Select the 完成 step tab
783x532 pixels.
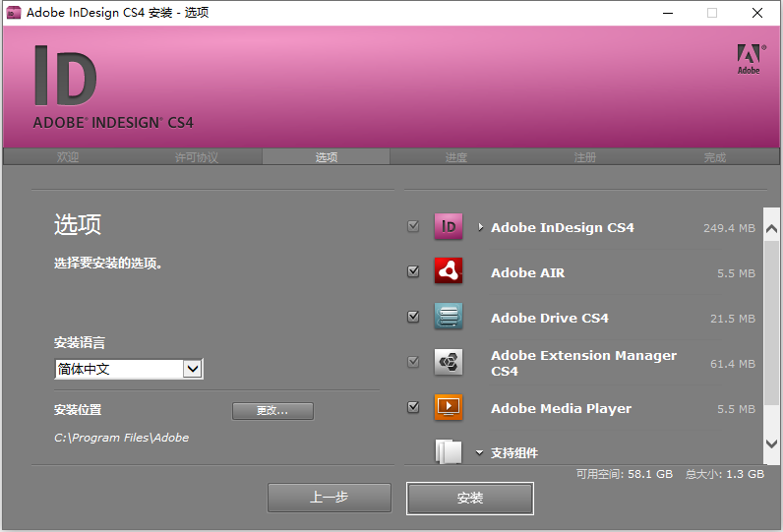(x=714, y=157)
